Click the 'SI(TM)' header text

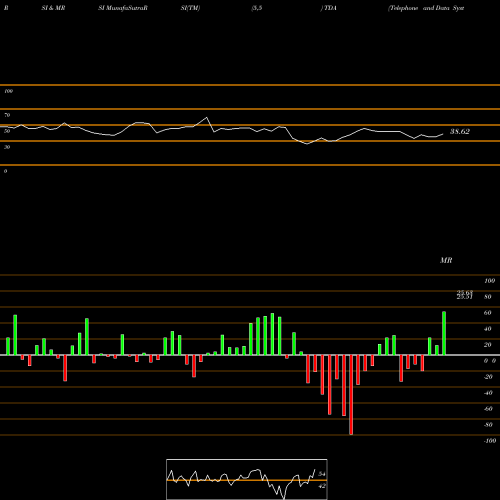[190, 8]
